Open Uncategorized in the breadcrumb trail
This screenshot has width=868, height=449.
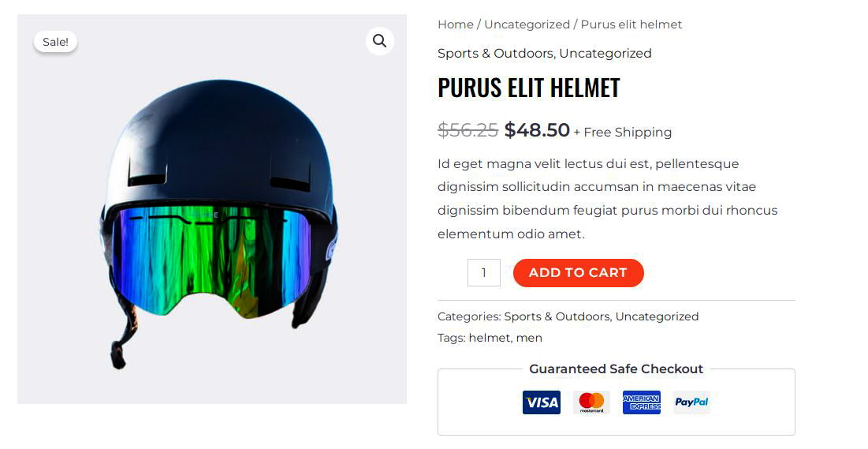(x=527, y=24)
